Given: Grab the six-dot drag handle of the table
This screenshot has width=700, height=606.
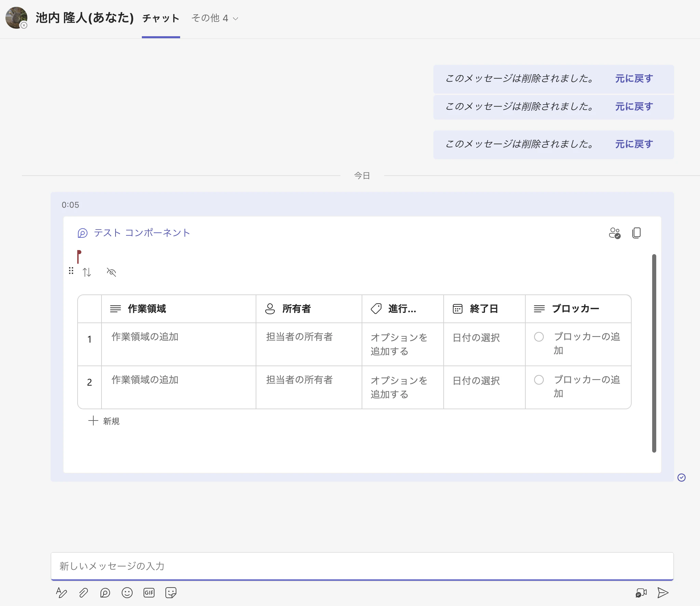Looking at the screenshot, I should pyautogui.click(x=71, y=271).
